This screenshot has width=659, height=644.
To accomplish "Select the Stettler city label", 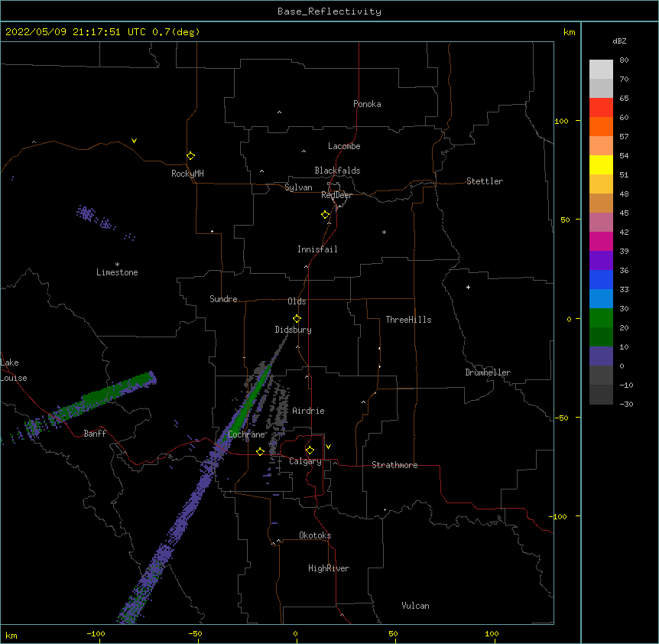I will (x=485, y=181).
